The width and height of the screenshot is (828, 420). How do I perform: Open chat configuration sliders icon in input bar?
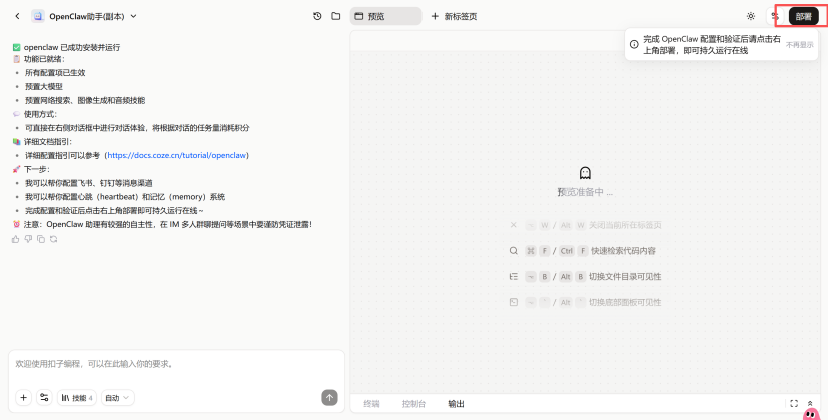click(x=44, y=397)
